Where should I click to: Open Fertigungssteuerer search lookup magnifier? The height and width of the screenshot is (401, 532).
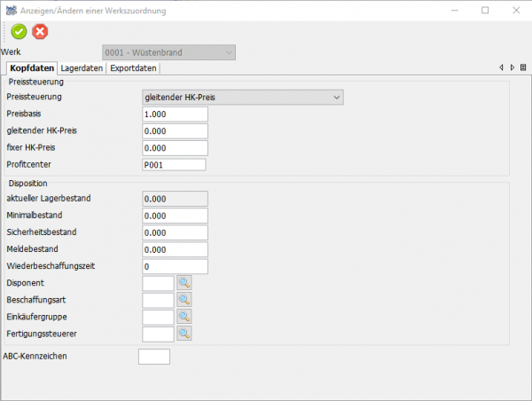[184, 334]
